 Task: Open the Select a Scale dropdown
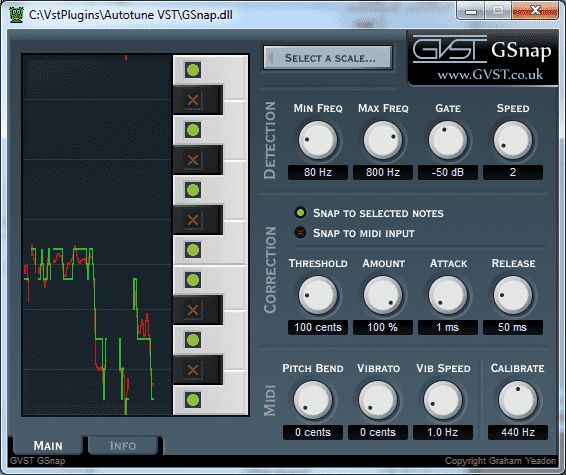pos(328,58)
